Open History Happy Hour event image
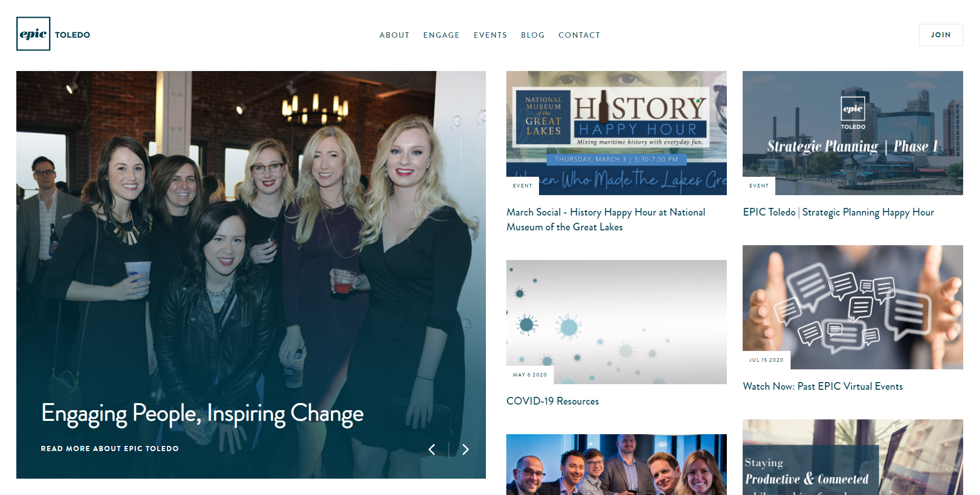The image size is (980, 495). coord(617,133)
